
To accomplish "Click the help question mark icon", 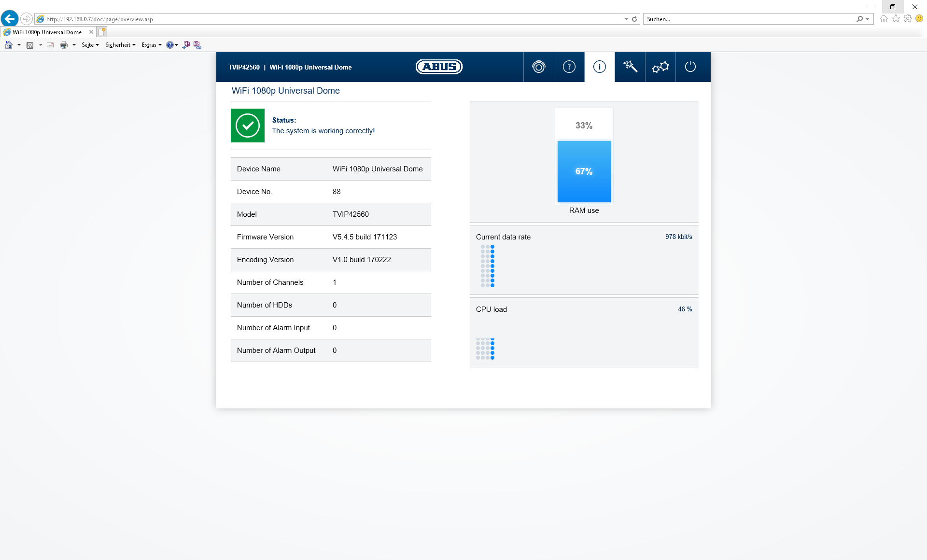I will 569,67.
